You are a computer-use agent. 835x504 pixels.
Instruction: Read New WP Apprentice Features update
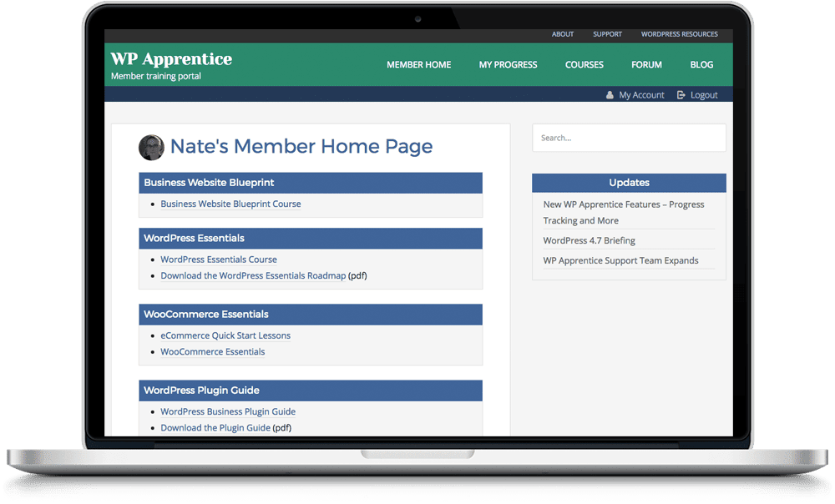[x=624, y=212]
